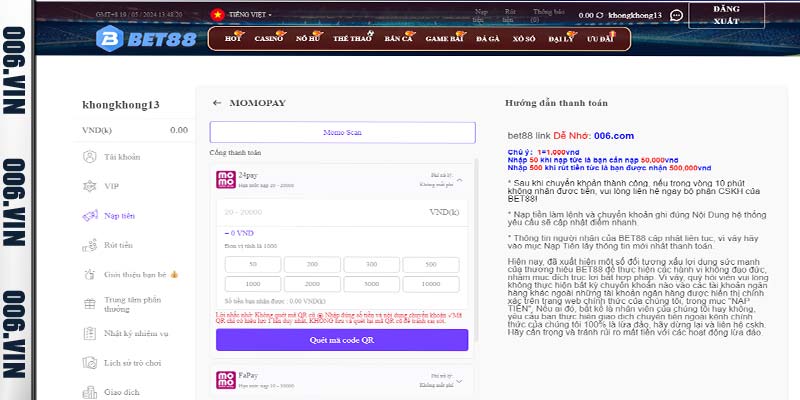Select the 2000 amount preset
800x400 pixels.
tap(312, 284)
